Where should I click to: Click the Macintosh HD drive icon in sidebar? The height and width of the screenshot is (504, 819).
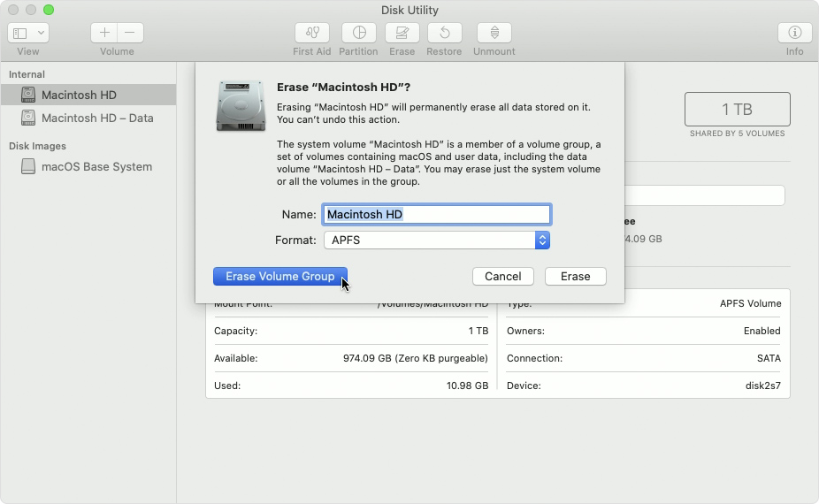(28, 95)
